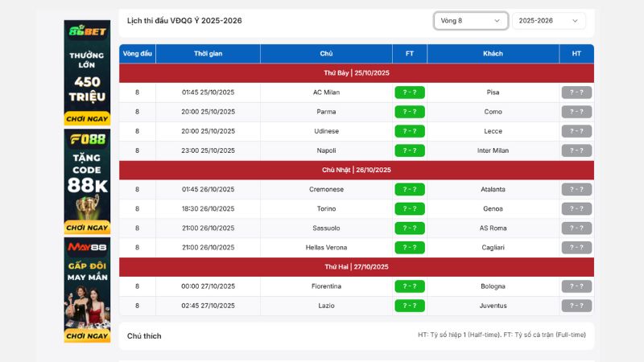The image size is (644, 362).
Task: Click the F088 logo in middle ad
Action: 87,139
